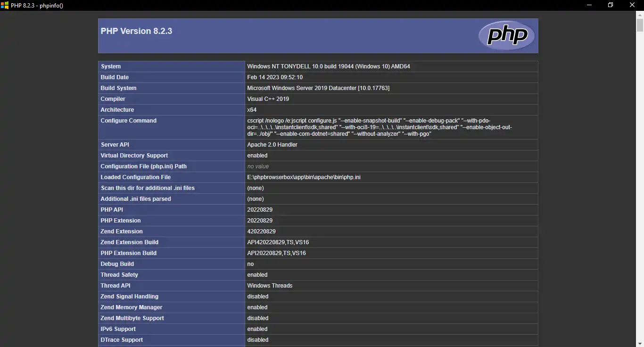Select the 'Zend Multibyte Support' label
644x347 pixels.
coord(132,318)
